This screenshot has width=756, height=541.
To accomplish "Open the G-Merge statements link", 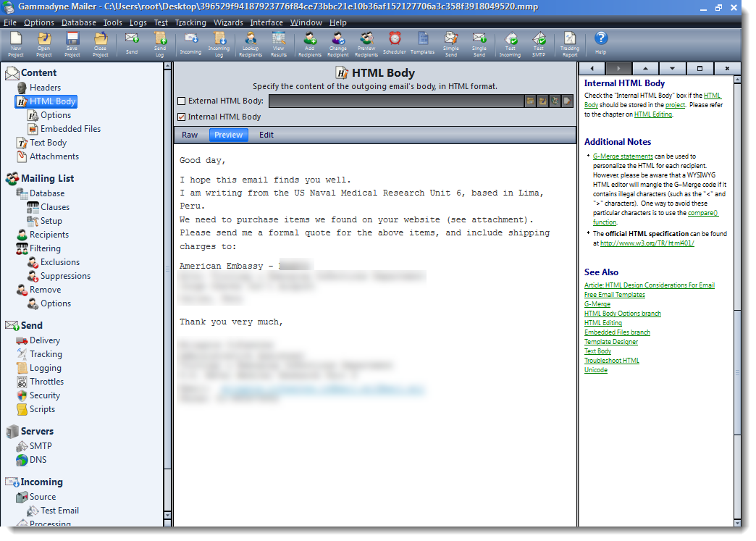I will pyautogui.click(x=623, y=156).
